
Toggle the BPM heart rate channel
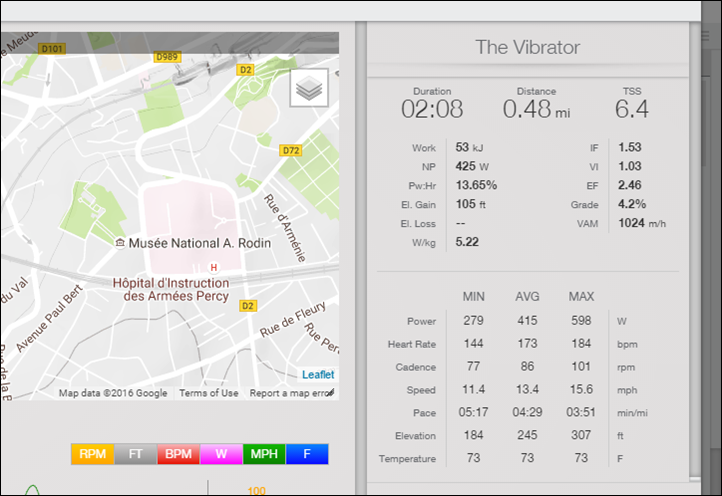point(178,454)
